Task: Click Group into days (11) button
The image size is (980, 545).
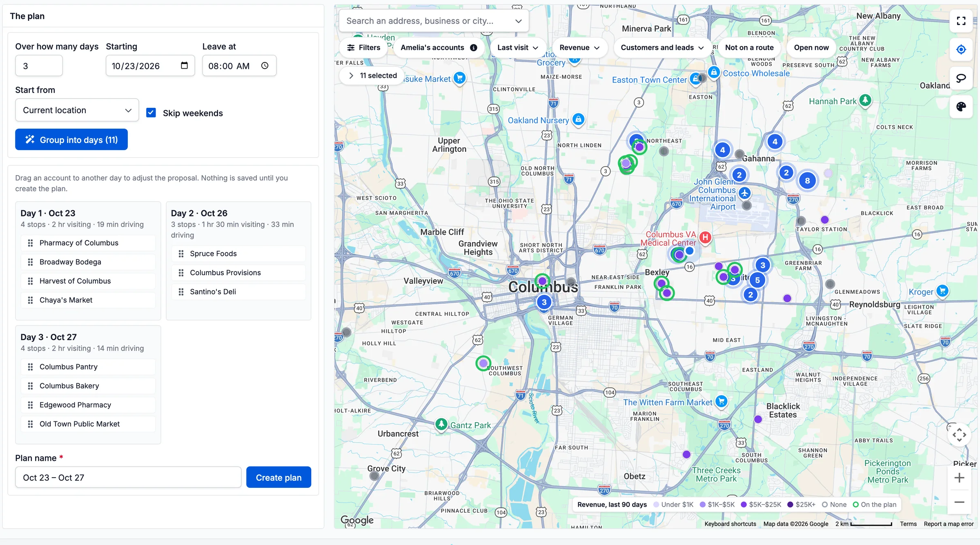Action: [71, 140]
